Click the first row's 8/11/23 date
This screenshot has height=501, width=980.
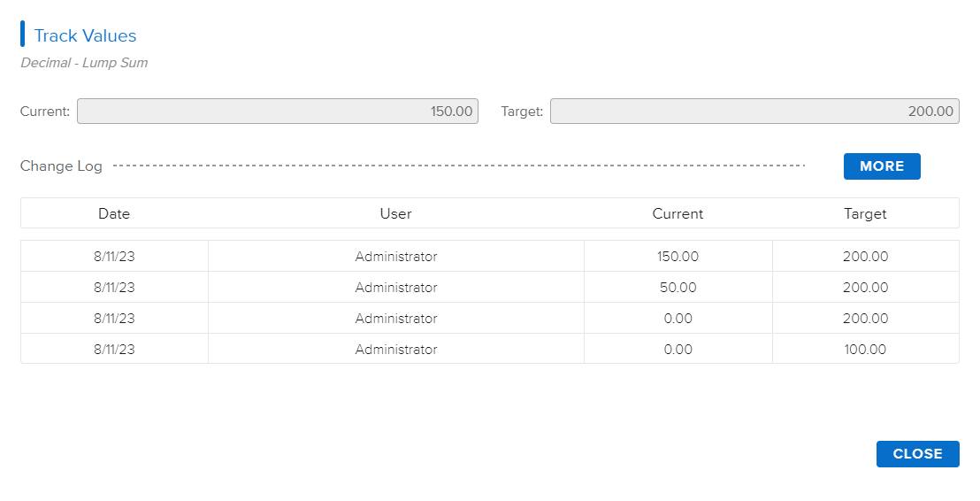coord(114,257)
